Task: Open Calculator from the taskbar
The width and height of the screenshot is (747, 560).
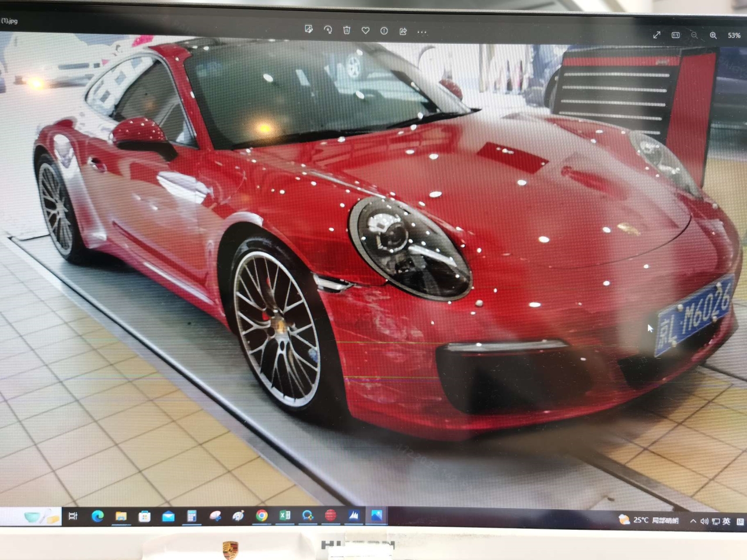Action: (191, 516)
